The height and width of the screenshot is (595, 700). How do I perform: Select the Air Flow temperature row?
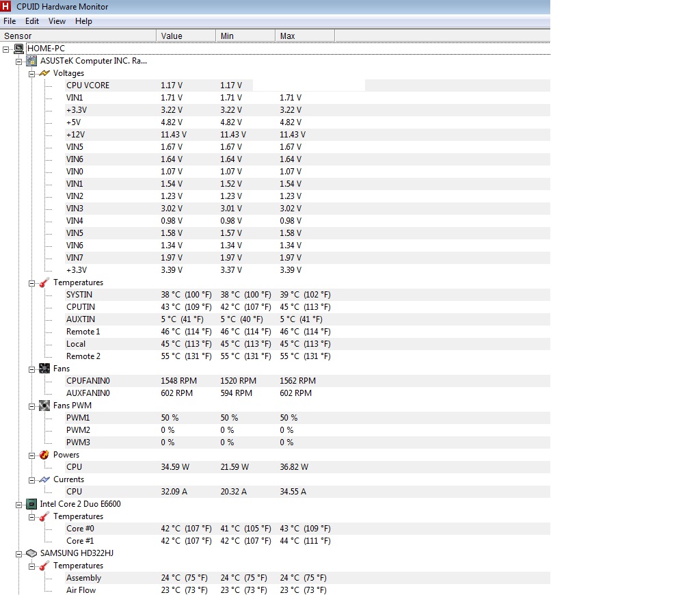[x=307, y=590]
